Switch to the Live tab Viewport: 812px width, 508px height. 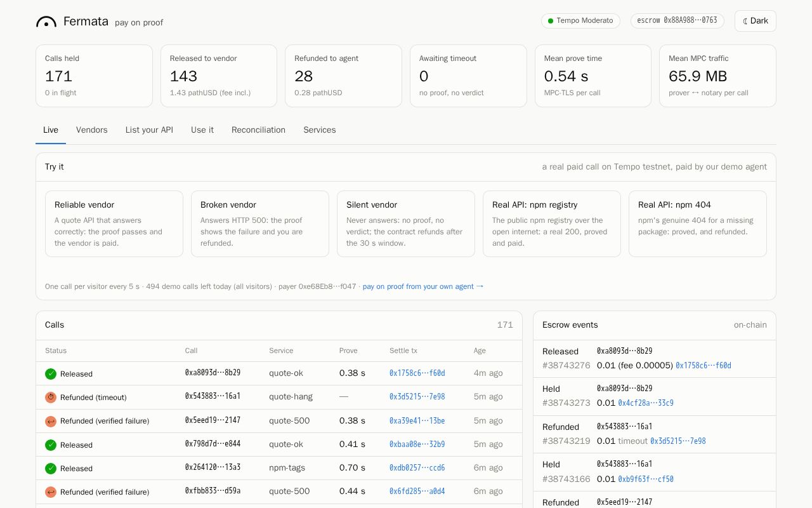51,130
